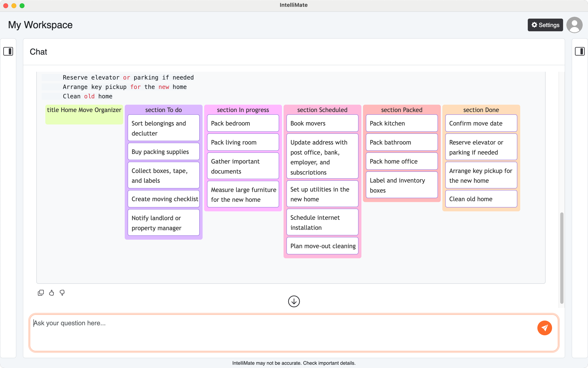Select the Reserve elevator or parking card
The width and height of the screenshot is (588, 368).
coord(481,147)
